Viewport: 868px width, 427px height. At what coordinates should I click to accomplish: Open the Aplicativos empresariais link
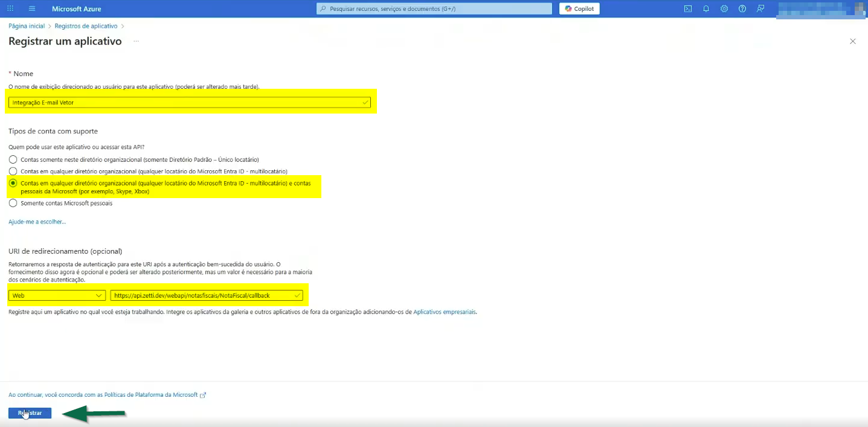pyautogui.click(x=445, y=312)
